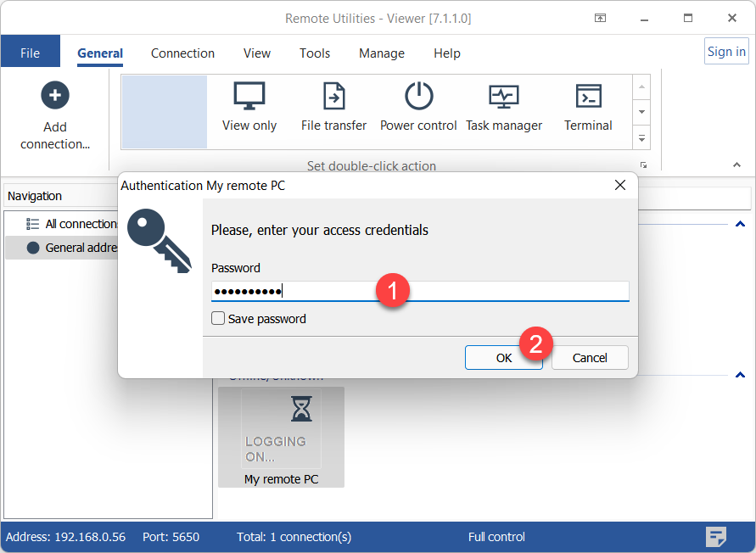The height and width of the screenshot is (553, 756).
Task: Select the View only monitor icon
Action: [x=249, y=96]
